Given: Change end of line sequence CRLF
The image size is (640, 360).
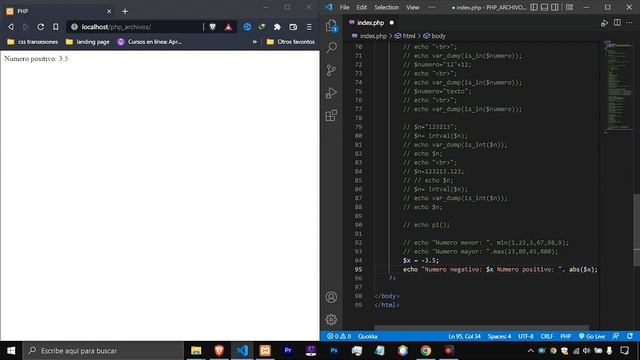Looking at the screenshot, I should 547,336.
